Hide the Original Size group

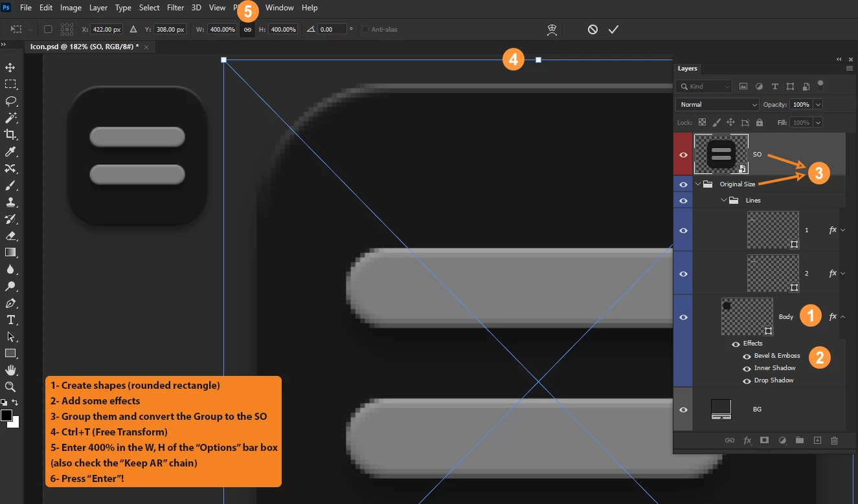pyautogui.click(x=683, y=184)
